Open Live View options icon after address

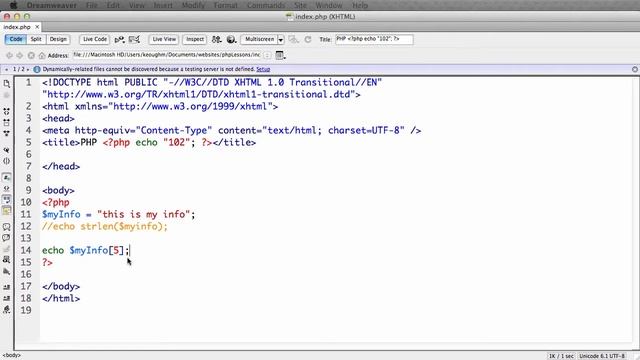280,55
